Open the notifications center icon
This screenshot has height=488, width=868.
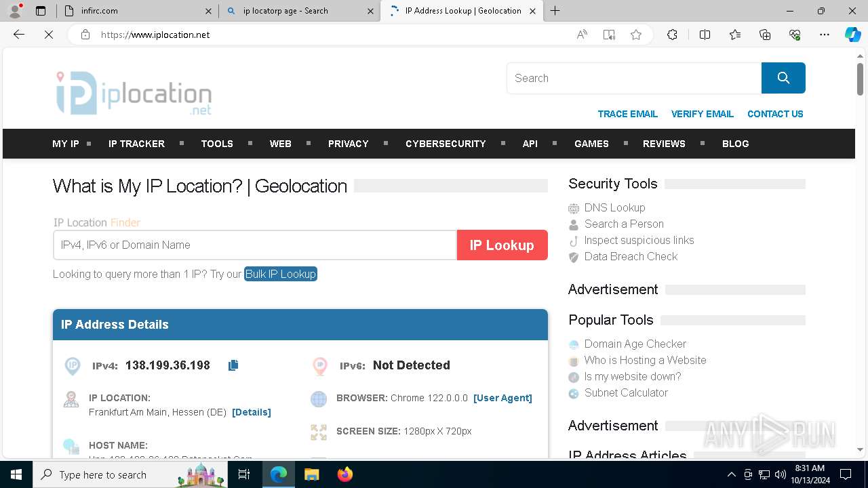[x=846, y=474]
